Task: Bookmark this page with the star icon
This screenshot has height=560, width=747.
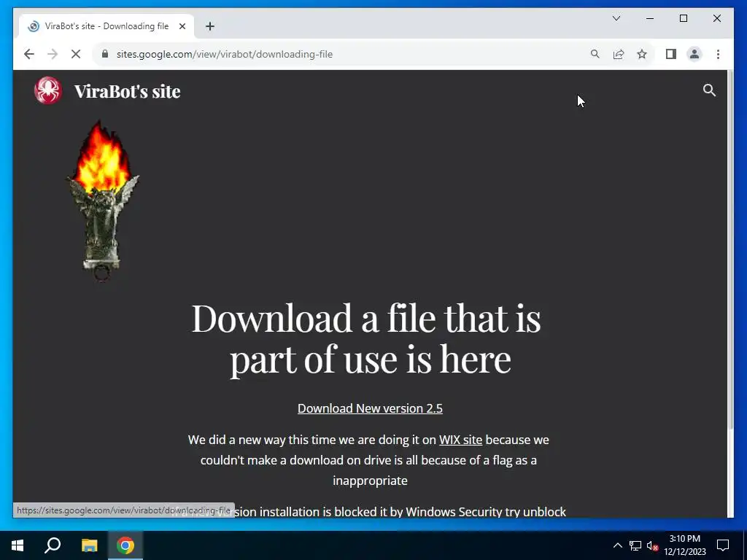Action: pos(642,54)
